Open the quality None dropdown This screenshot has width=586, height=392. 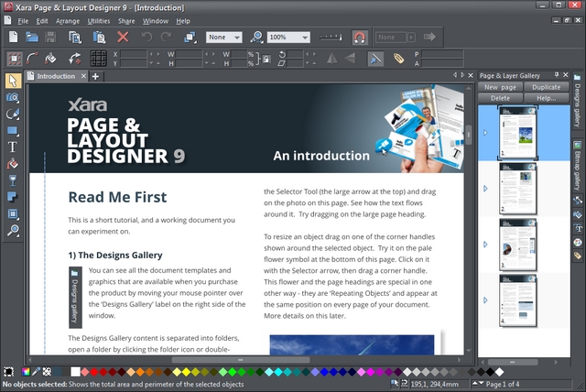point(223,37)
